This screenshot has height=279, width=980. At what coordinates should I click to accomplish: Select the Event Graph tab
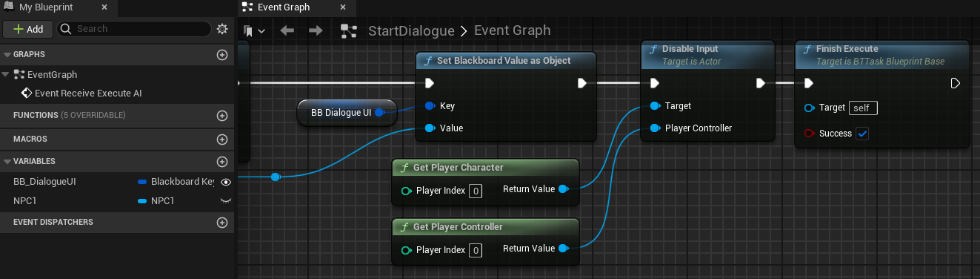[x=284, y=7]
